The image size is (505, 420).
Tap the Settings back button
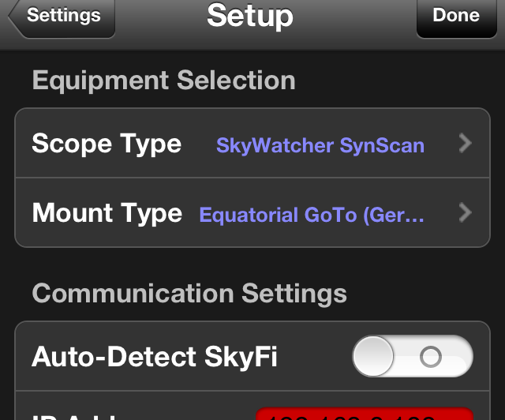click(x=63, y=16)
